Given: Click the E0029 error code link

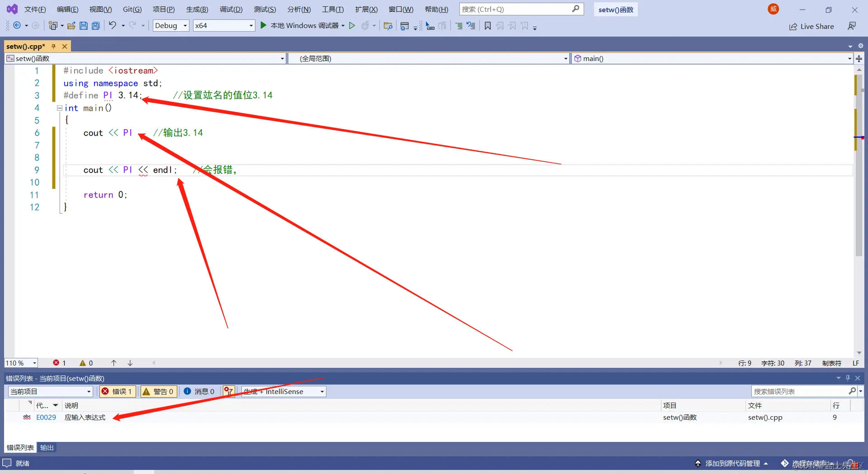Looking at the screenshot, I should point(46,418).
